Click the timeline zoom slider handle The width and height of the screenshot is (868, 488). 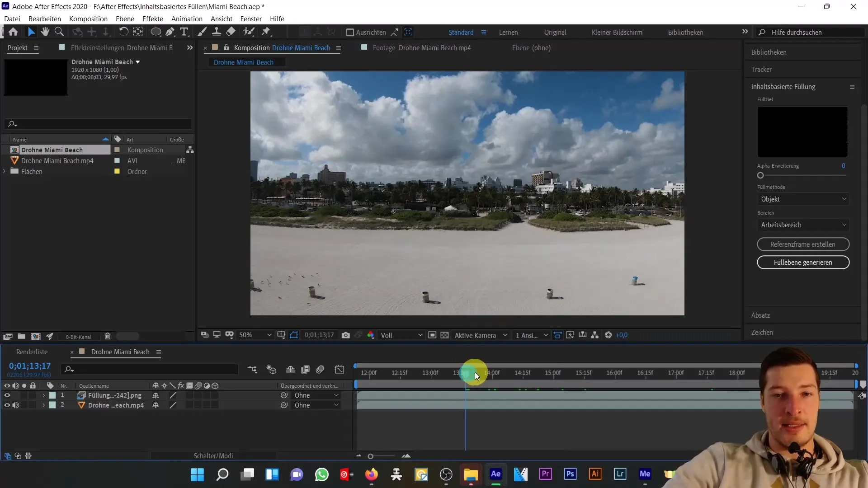[370, 456]
